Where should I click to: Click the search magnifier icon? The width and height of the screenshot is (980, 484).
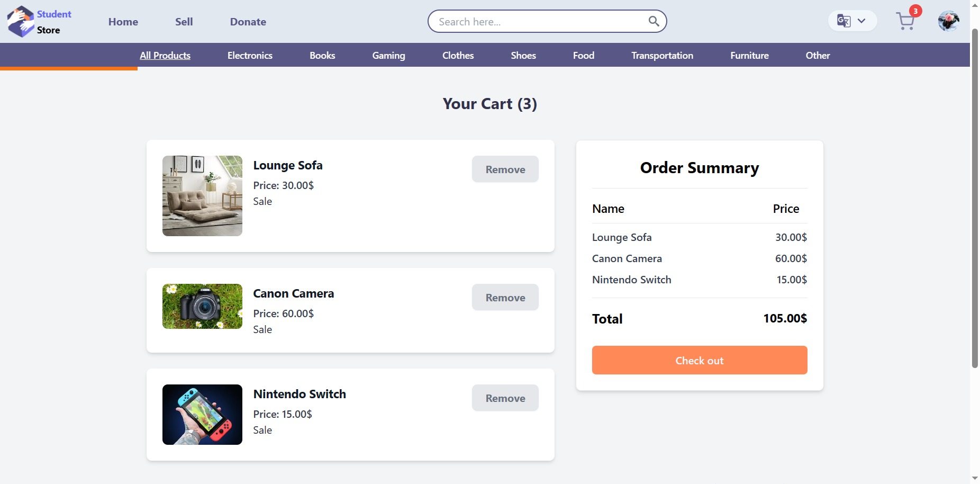(654, 21)
